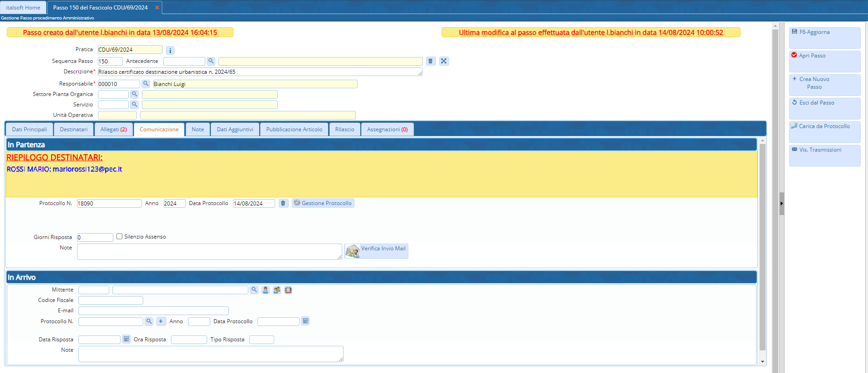This screenshot has height=373, width=868.
Task: Open Gestione Protocollo
Action: (323, 203)
